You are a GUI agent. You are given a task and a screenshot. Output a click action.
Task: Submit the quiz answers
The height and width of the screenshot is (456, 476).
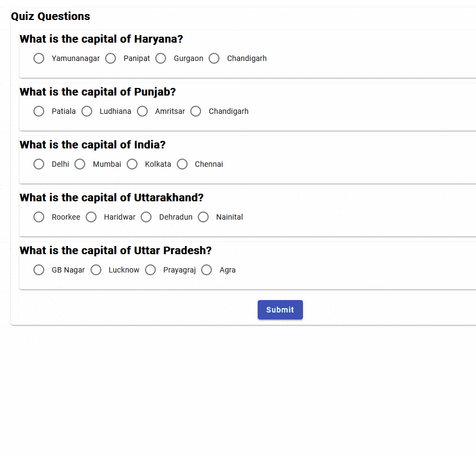(280, 310)
